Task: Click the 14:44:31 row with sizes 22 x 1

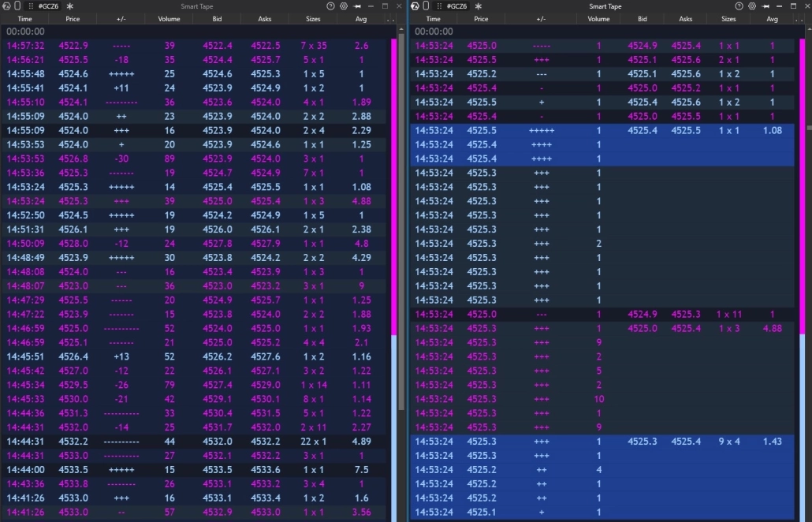Action: click(194, 442)
